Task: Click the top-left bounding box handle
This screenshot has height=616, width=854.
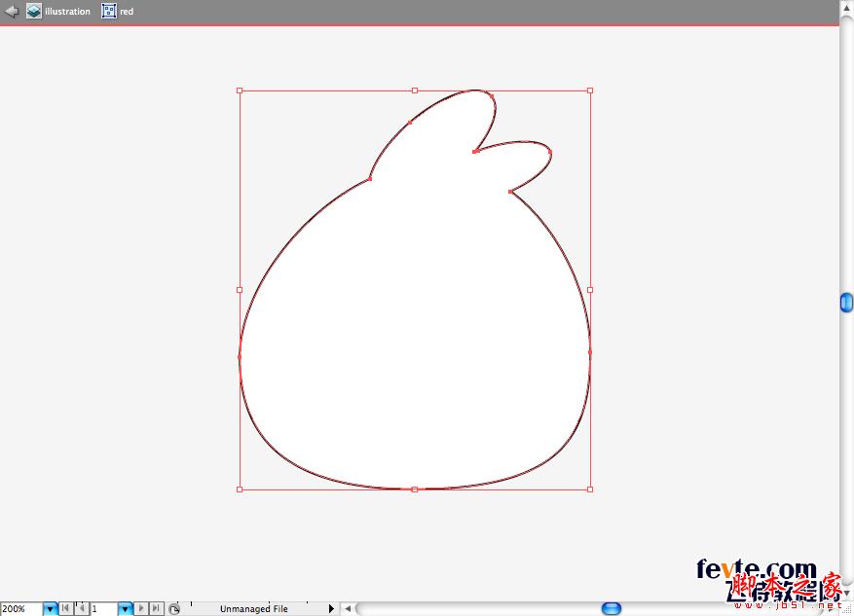Action: [x=240, y=91]
